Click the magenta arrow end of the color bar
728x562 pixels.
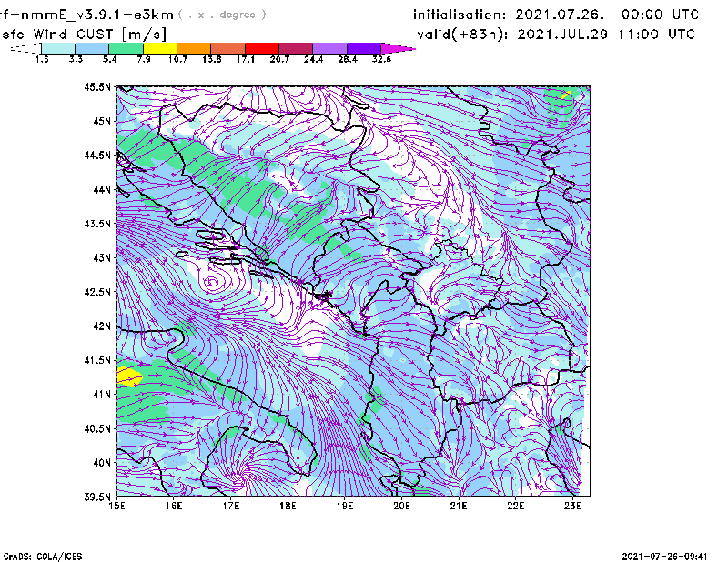pyautogui.click(x=398, y=48)
